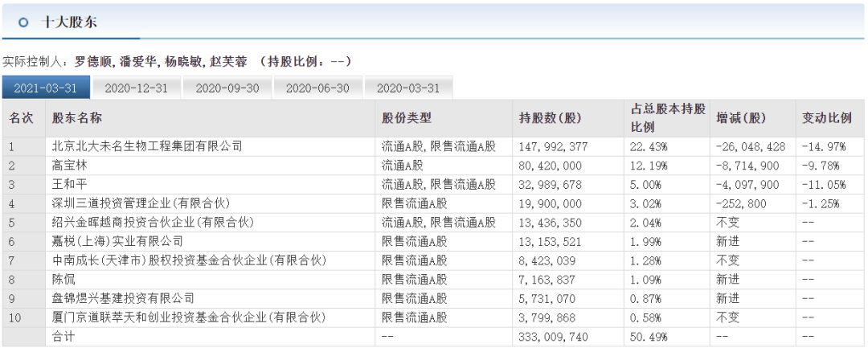Open 盘锦煜兴基建投资有限公司 entry
Image resolution: width=868 pixels, height=348 pixels.
[123, 298]
